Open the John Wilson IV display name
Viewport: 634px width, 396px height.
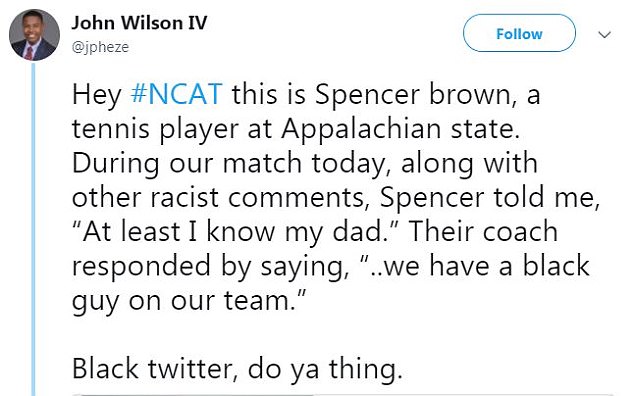click(x=139, y=23)
